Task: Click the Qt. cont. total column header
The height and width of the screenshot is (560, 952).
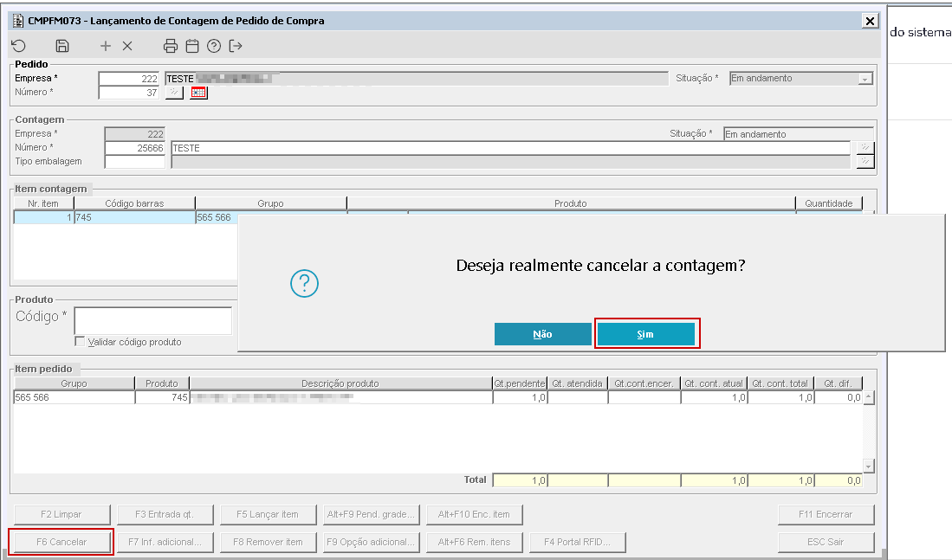Action: (x=780, y=383)
